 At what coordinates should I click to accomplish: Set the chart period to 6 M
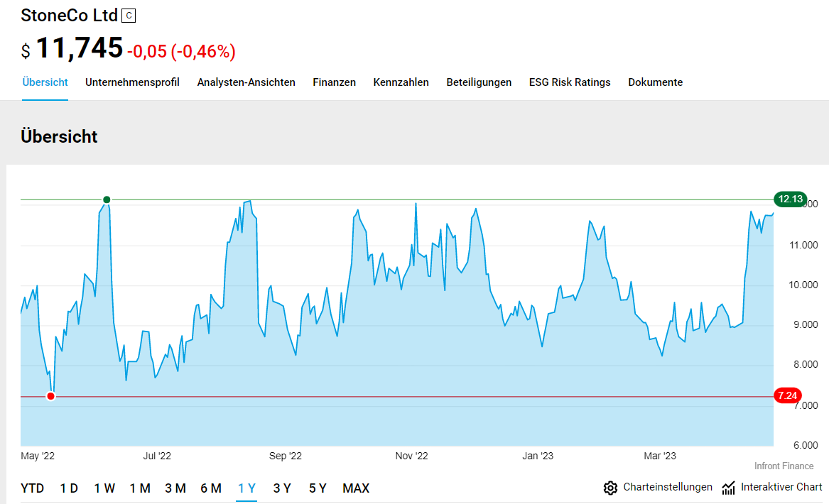211,488
